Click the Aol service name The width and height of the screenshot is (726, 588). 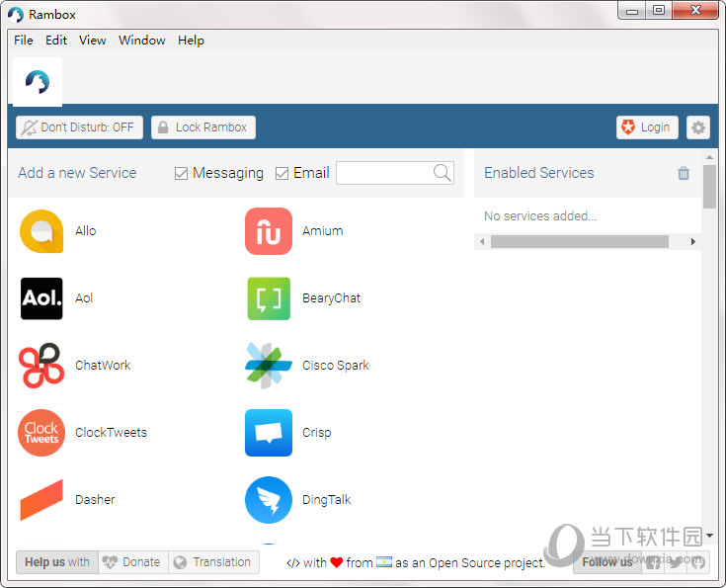tap(84, 297)
